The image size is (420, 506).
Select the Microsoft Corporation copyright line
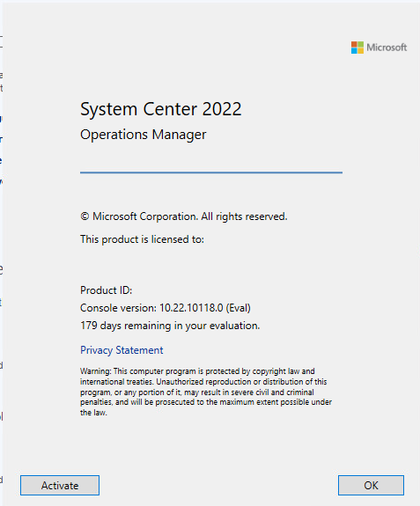pyautogui.click(x=184, y=216)
